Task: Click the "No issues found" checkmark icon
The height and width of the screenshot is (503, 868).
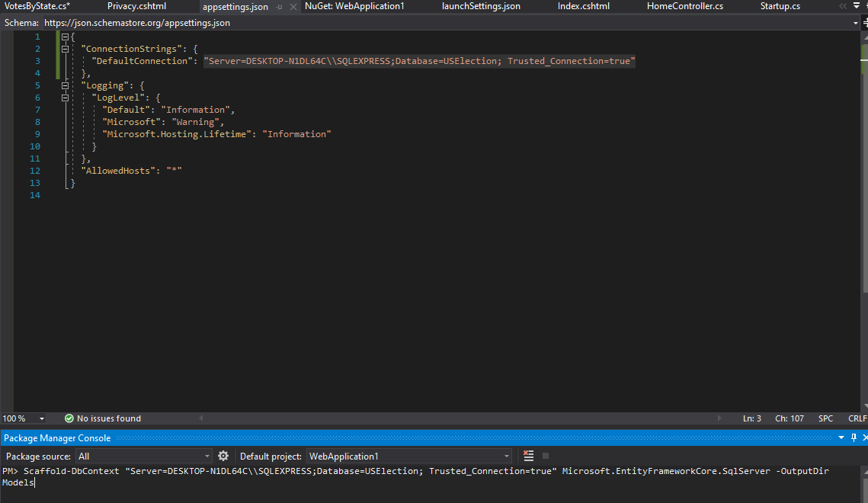Action: pos(69,418)
